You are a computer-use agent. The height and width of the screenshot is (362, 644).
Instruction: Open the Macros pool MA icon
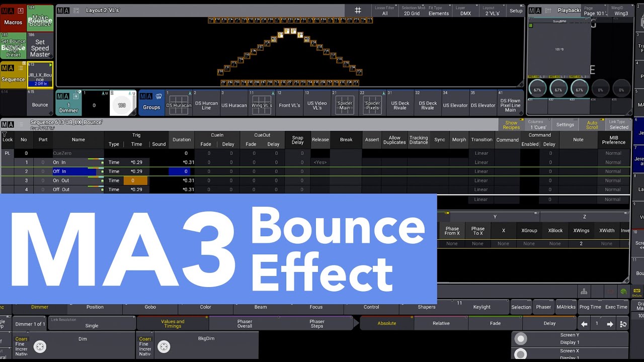[x=7, y=11]
